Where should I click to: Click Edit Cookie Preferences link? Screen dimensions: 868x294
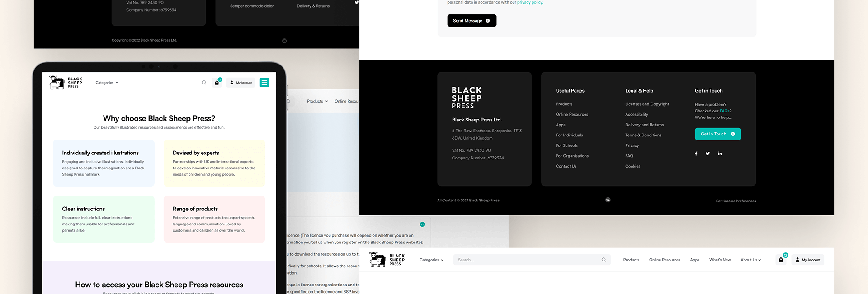point(736,201)
